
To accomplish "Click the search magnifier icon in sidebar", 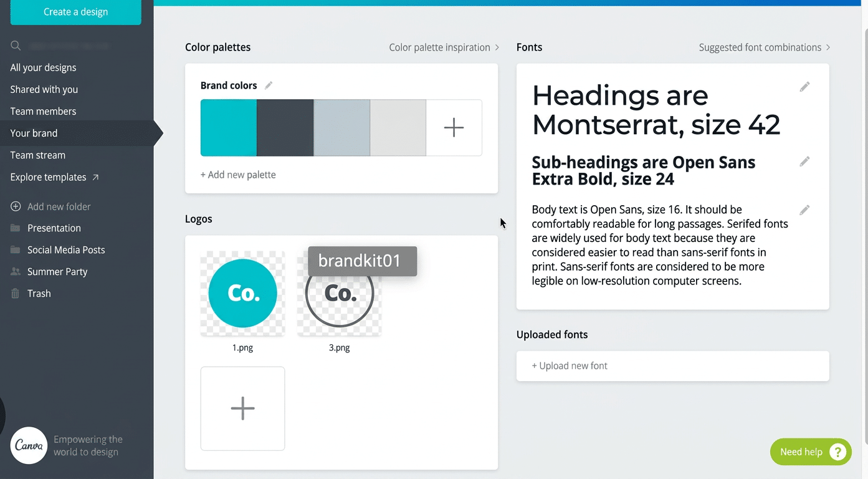I will pos(16,46).
